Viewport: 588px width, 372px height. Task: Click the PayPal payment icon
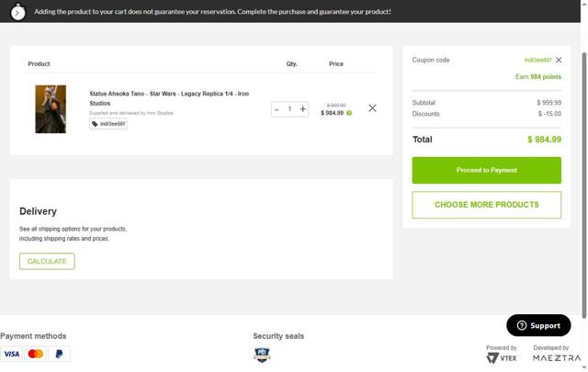point(59,354)
